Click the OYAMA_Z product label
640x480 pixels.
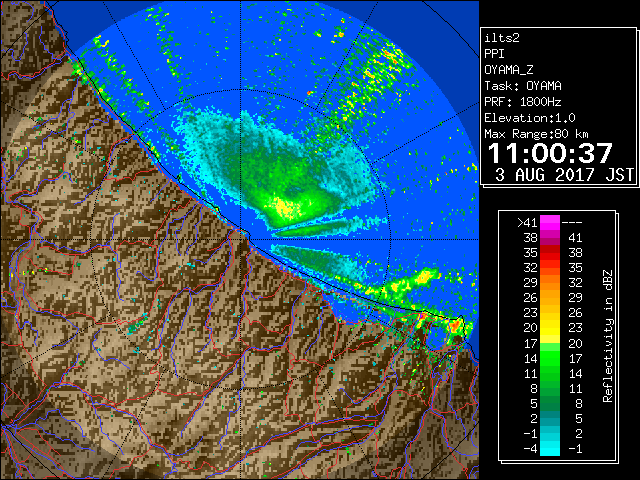click(509, 70)
